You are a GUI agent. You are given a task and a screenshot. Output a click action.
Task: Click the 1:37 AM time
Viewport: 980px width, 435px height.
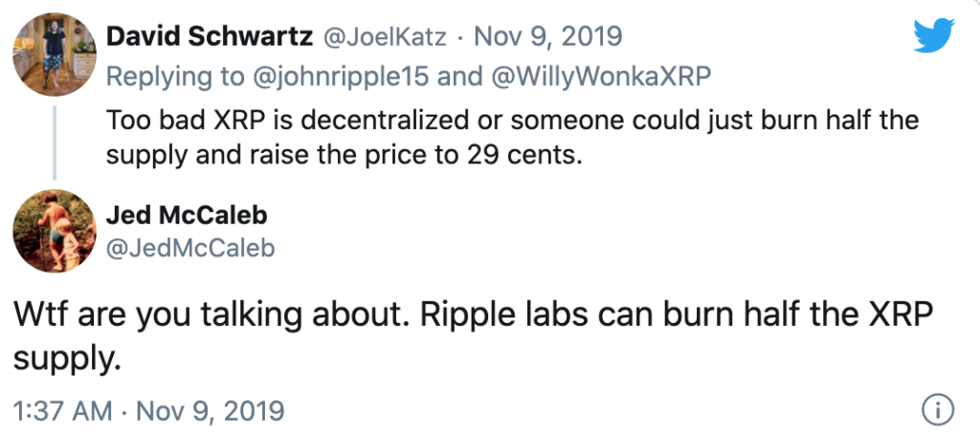point(63,411)
